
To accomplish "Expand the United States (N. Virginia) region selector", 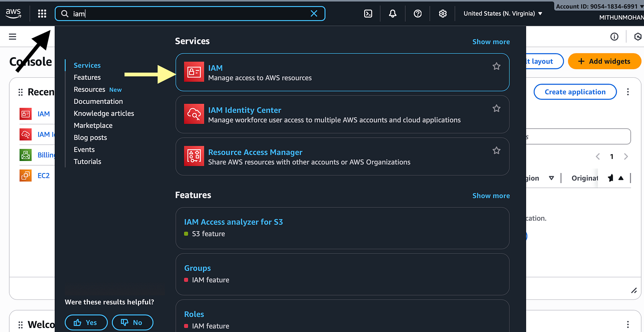I will (503, 14).
